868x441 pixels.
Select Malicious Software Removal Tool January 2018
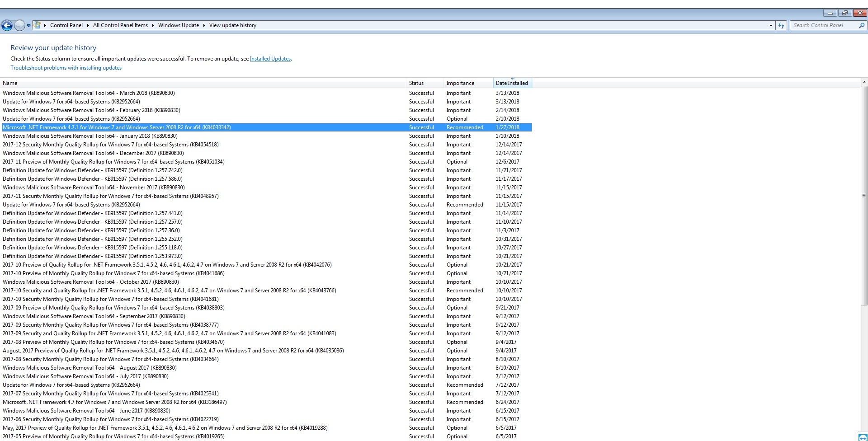tap(267, 136)
